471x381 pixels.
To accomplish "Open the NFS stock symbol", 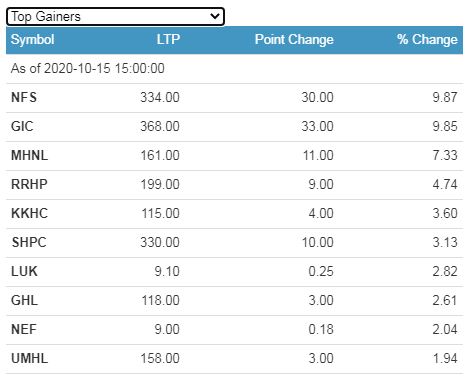I will click(24, 97).
